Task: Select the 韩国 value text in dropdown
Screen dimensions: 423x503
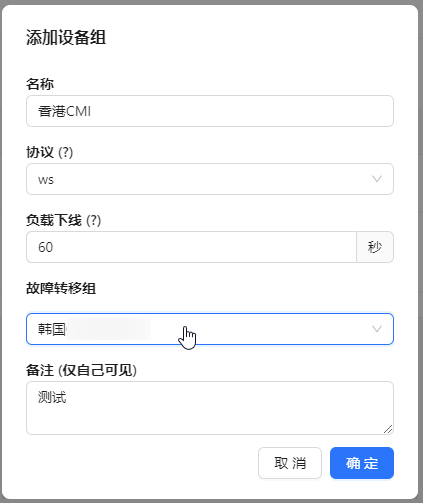Action: click(x=52, y=329)
